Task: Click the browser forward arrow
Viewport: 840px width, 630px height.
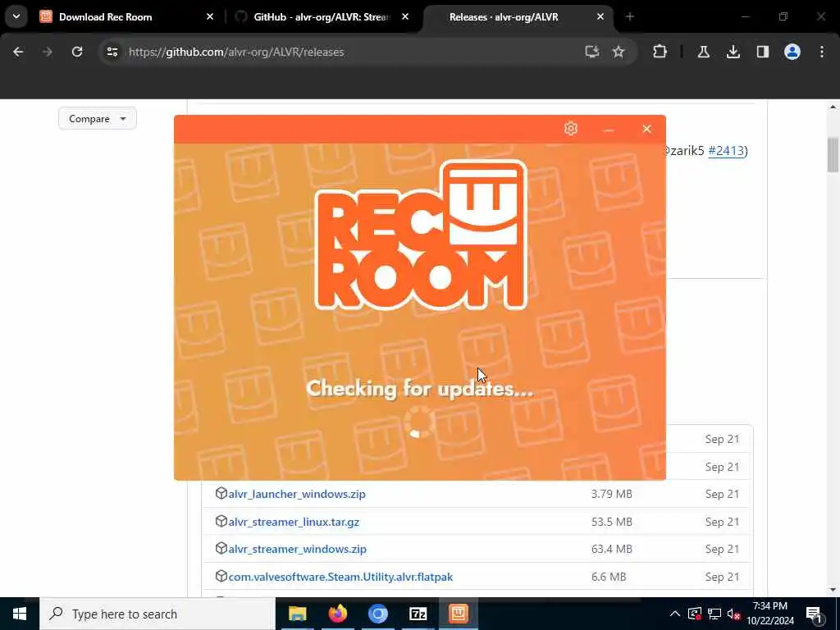Action: point(47,52)
